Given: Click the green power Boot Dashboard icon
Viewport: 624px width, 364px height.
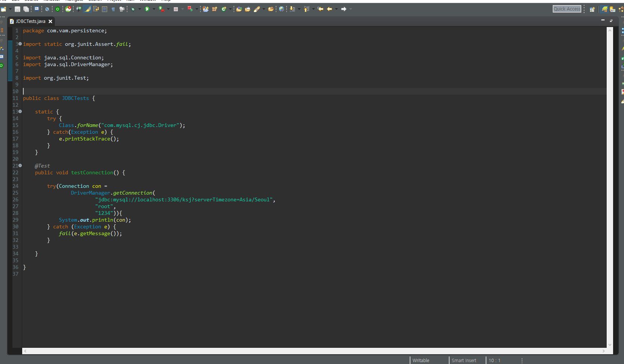Looking at the screenshot, I should pyautogui.click(x=58, y=9).
